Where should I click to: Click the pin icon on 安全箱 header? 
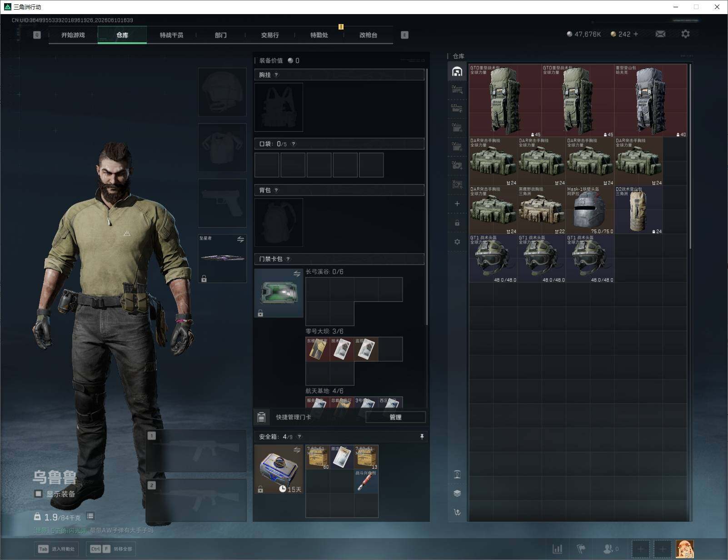[x=422, y=437]
